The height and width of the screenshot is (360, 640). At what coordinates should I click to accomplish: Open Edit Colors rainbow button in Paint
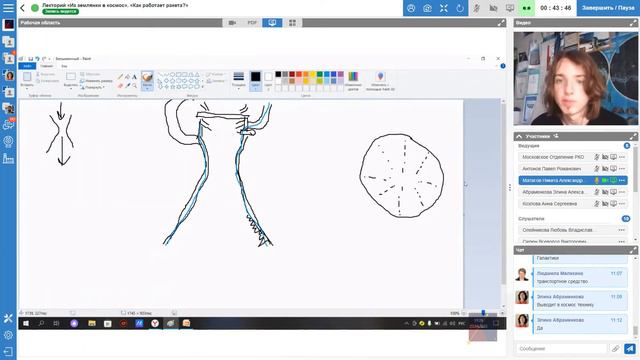[353, 80]
